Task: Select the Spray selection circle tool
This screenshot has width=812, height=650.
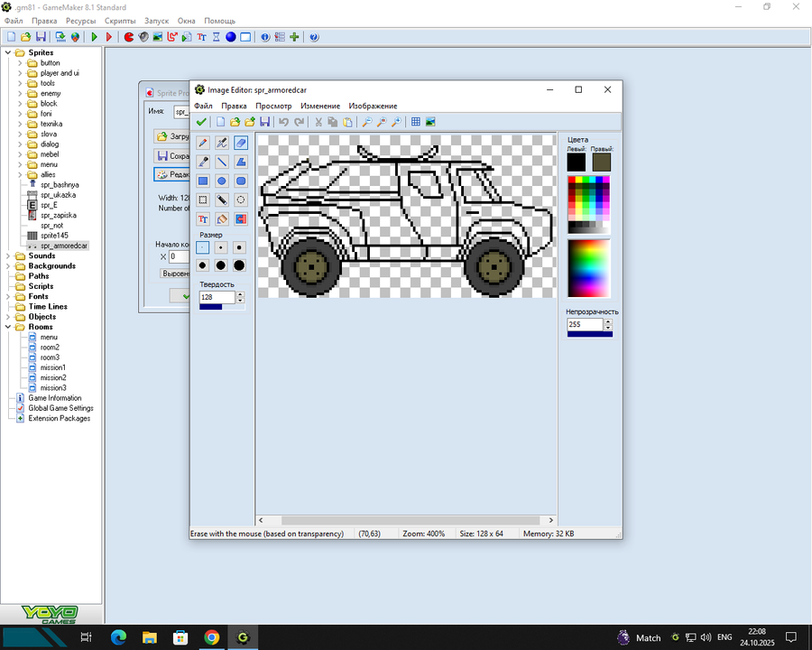Action: pos(241,200)
